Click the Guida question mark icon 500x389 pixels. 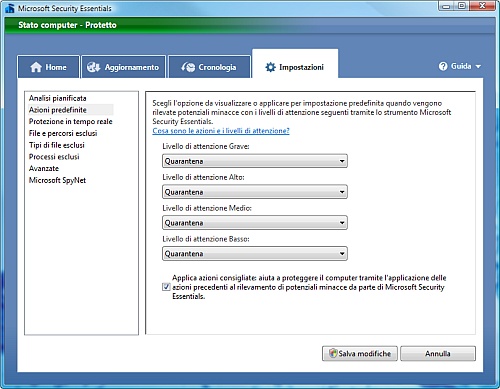point(443,66)
